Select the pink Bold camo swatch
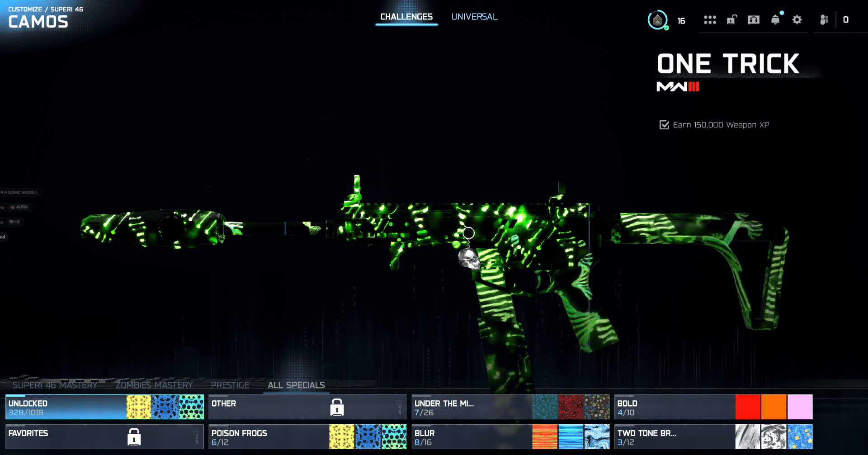Viewport: 868px width, 455px height. [800, 407]
